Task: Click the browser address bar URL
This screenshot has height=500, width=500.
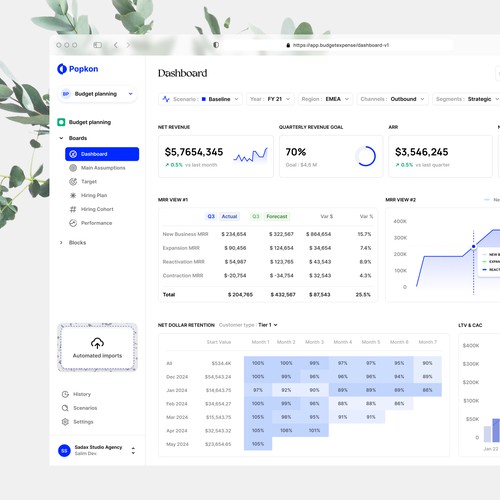Action: point(341,45)
